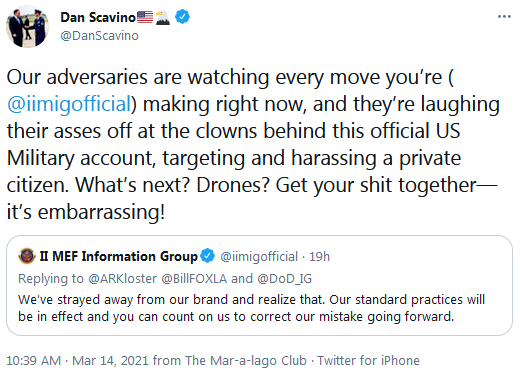Open the 19h timestamp of quoted tweet
This screenshot has width=520, height=379.
click(319, 257)
